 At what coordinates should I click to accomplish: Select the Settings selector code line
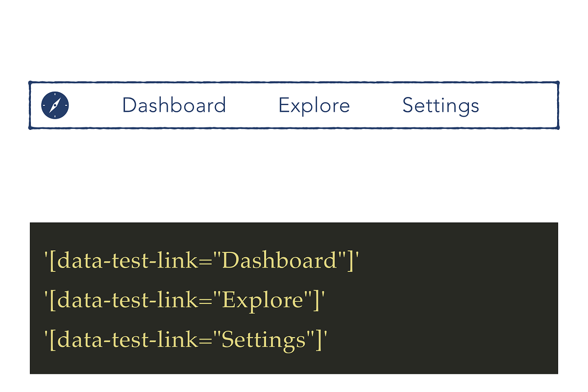click(185, 340)
